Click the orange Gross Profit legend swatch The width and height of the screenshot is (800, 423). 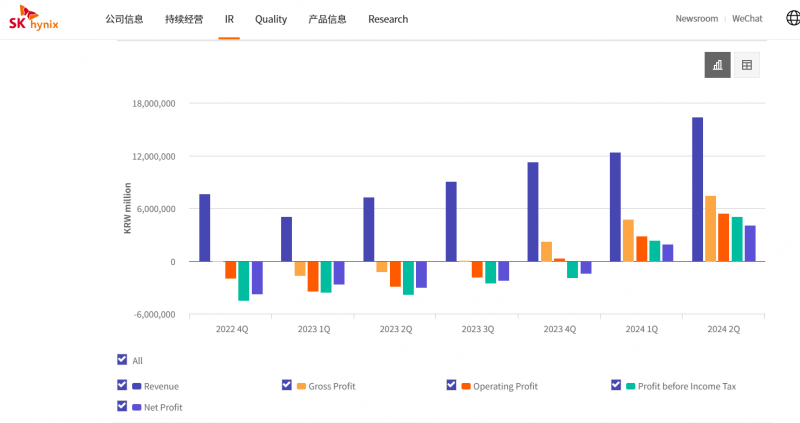click(301, 386)
